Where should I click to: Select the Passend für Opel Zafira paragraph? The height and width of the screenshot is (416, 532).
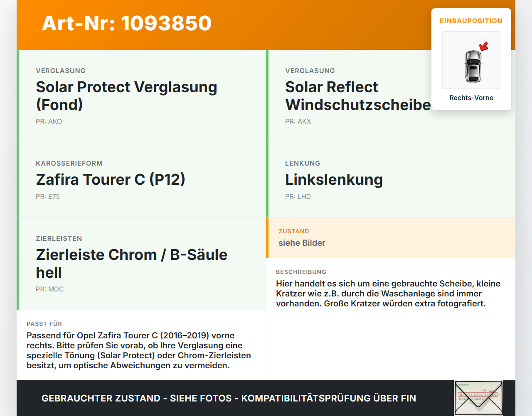pos(139,350)
